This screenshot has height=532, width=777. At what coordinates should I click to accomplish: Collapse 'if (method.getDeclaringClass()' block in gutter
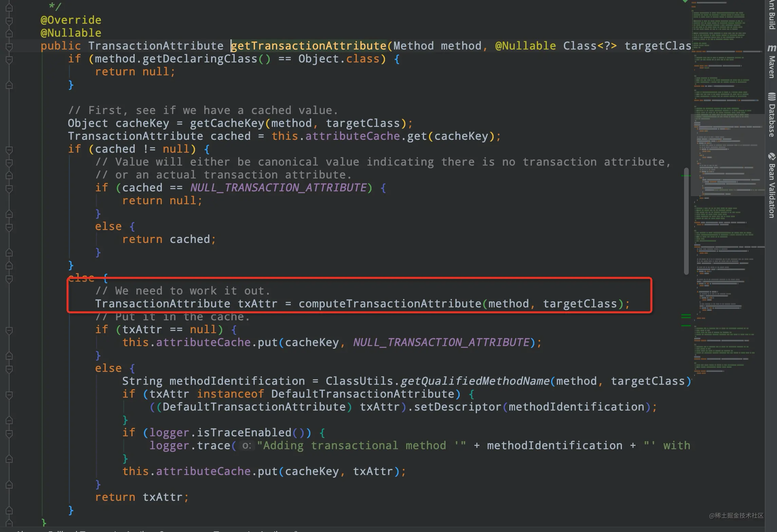9,59
